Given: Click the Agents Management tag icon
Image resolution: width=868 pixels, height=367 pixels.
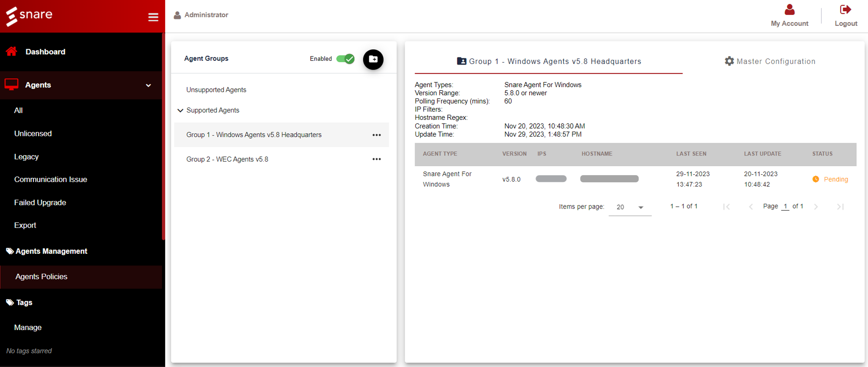Looking at the screenshot, I should [x=10, y=251].
